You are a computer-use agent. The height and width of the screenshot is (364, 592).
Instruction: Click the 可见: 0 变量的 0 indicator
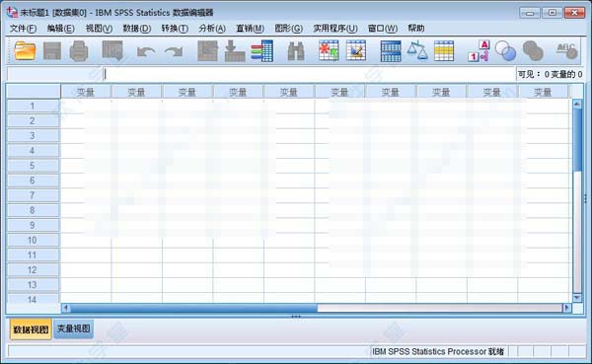(550, 74)
